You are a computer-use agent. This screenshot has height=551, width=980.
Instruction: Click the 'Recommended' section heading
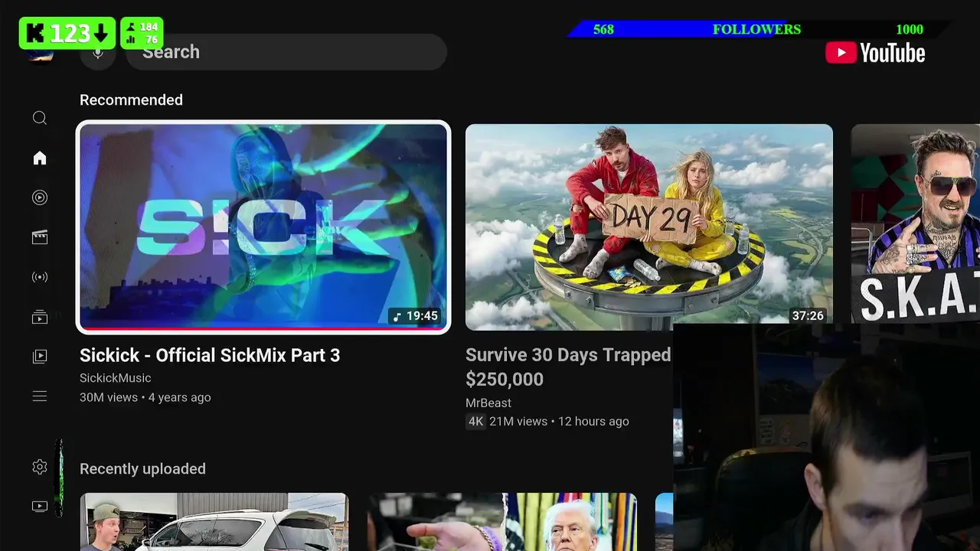tap(131, 99)
